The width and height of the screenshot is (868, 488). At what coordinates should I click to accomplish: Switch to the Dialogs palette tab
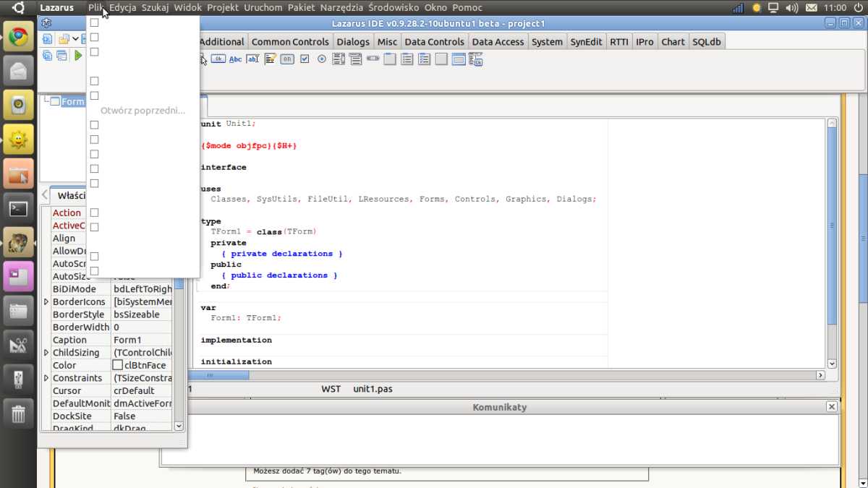point(353,42)
